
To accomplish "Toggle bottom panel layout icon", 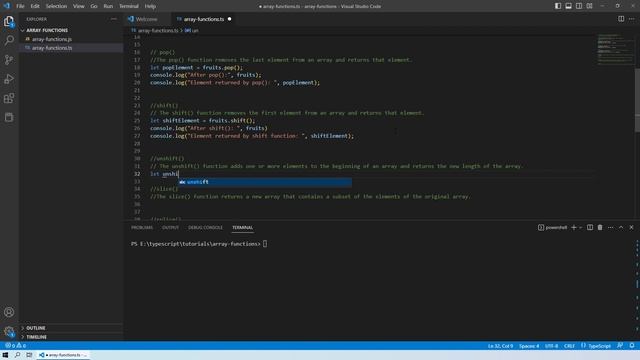I will point(569,6).
